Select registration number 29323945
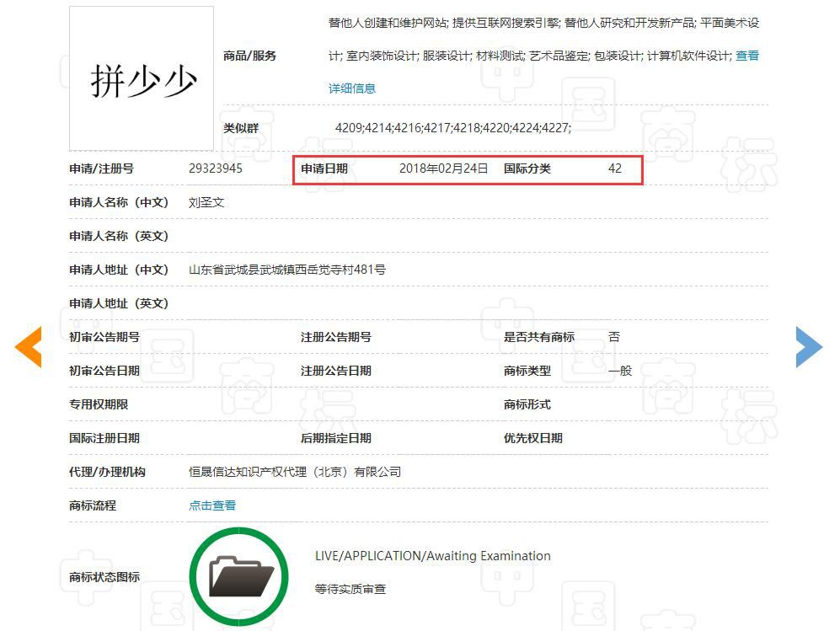Viewport: 840px width, 631px height. coord(216,168)
